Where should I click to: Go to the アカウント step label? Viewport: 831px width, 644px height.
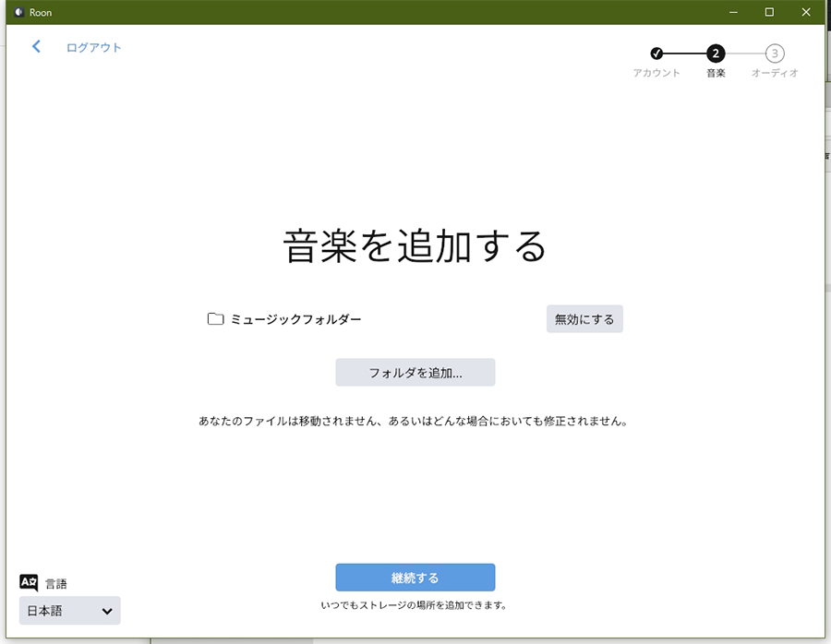[656, 73]
